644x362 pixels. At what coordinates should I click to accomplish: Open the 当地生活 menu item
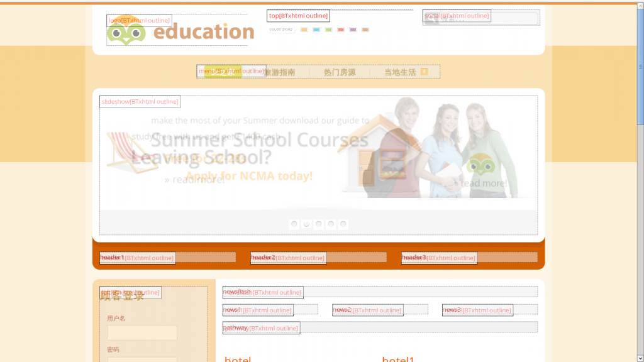click(x=400, y=72)
